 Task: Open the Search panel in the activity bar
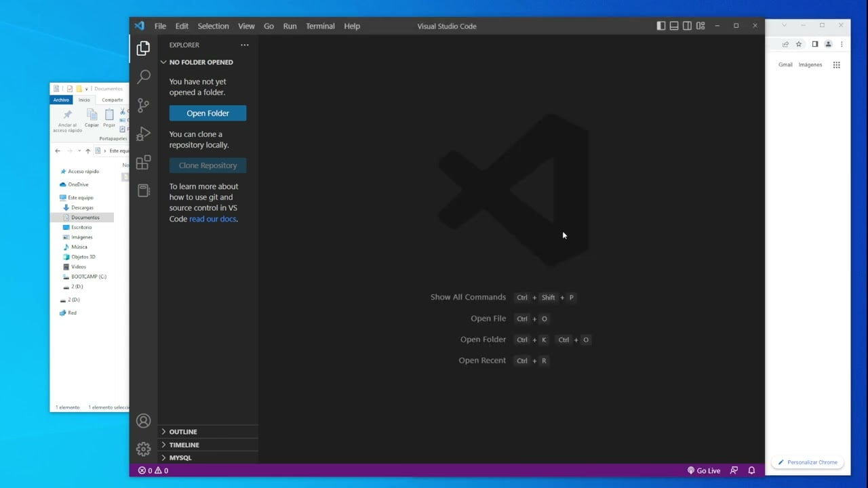click(x=143, y=77)
